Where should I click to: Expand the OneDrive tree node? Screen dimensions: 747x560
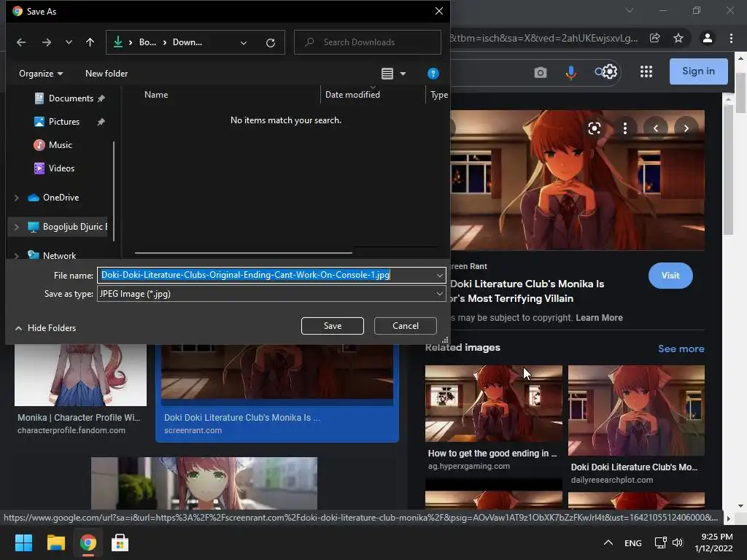[x=17, y=197]
